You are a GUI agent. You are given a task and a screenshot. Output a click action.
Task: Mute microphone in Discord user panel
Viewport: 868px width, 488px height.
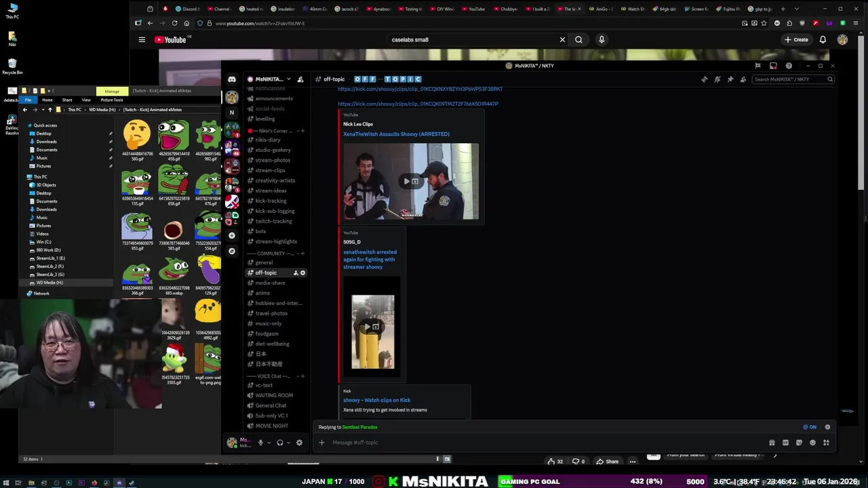[x=260, y=443]
